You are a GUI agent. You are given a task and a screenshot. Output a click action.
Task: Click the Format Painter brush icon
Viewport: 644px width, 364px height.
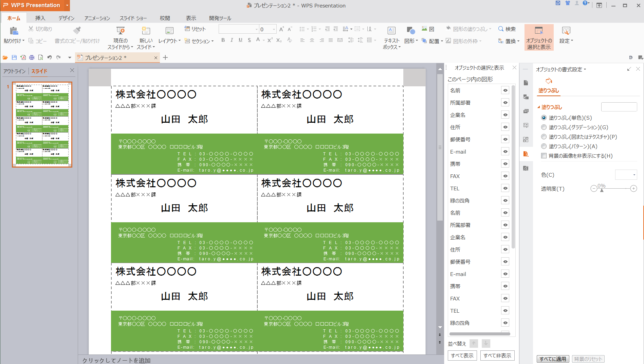click(x=77, y=30)
